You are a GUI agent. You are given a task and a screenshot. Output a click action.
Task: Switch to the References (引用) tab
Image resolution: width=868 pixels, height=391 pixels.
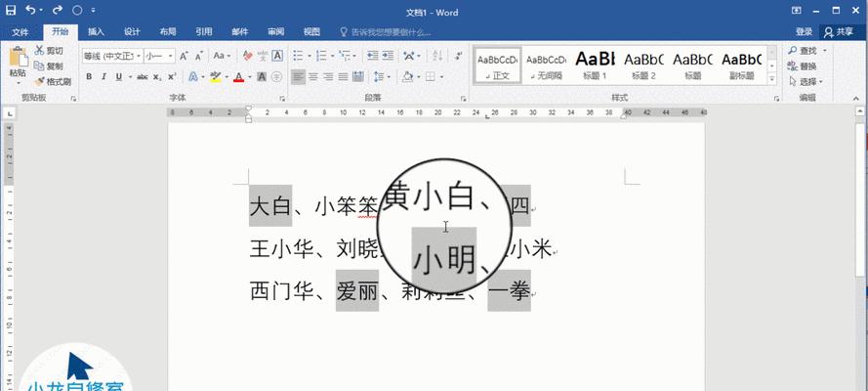[x=204, y=32]
